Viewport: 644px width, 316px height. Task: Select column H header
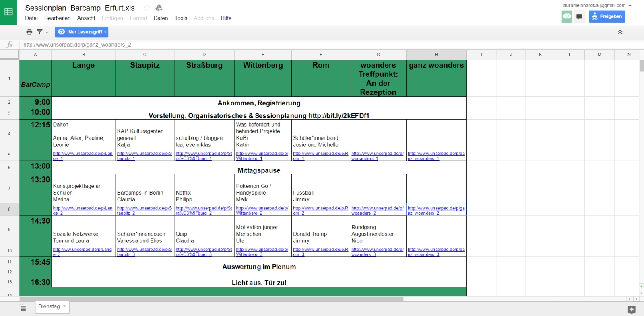point(436,55)
